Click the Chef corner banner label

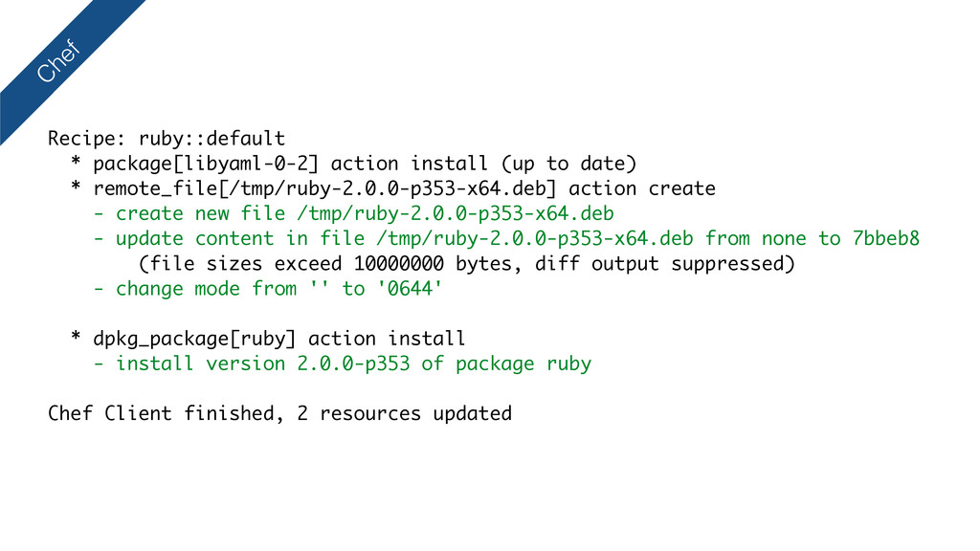pos(58,61)
